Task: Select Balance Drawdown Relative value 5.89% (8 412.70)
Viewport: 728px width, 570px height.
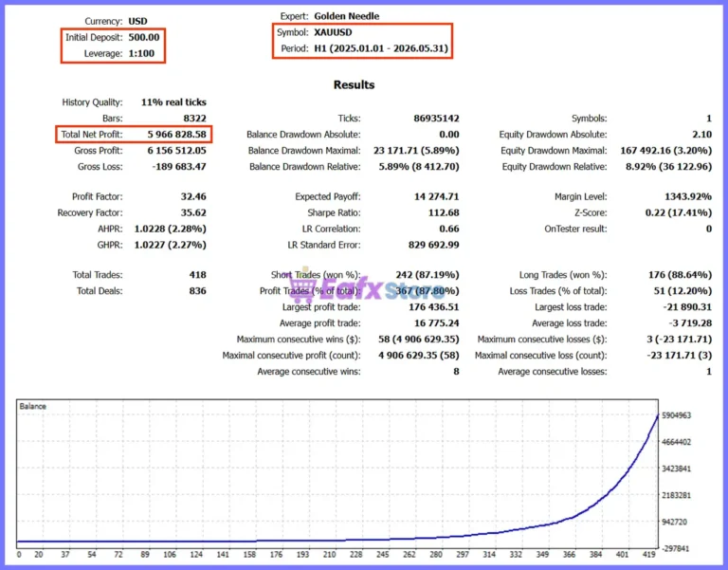Action: click(x=419, y=166)
